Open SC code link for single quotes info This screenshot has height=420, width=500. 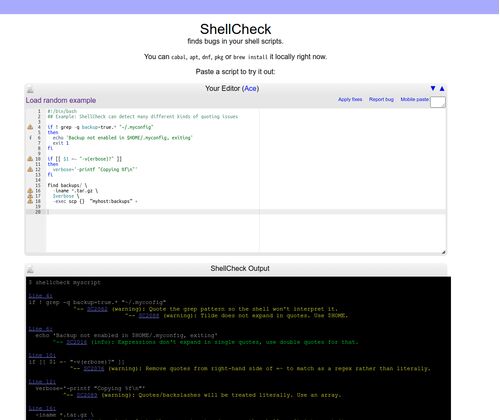point(77,342)
